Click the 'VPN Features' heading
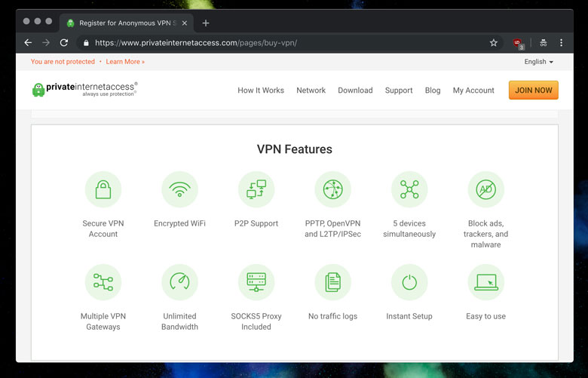Viewport: 588px width, 378px height. point(294,149)
